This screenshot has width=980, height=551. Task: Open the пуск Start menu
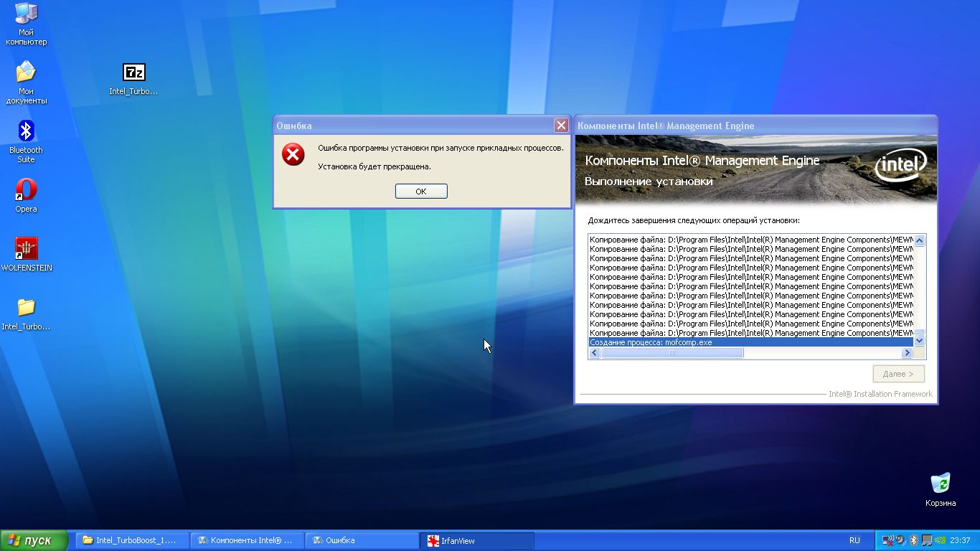pos(34,540)
